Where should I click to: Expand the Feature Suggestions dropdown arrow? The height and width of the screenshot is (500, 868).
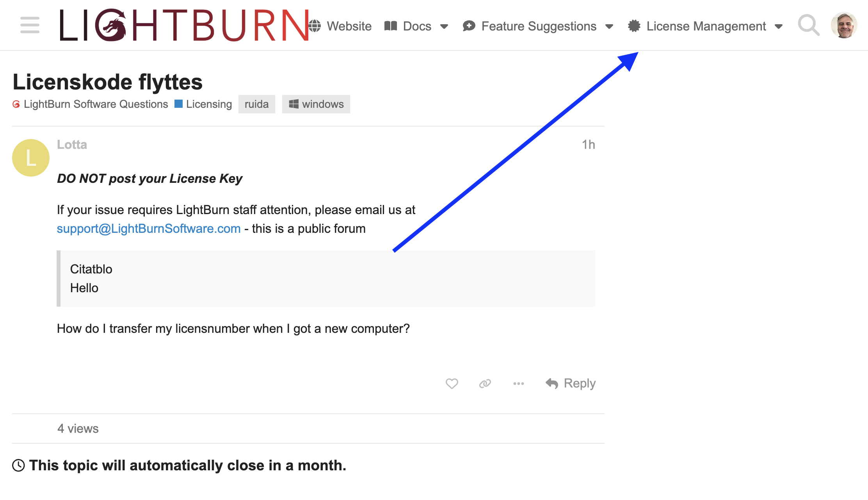click(x=609, y=27)
